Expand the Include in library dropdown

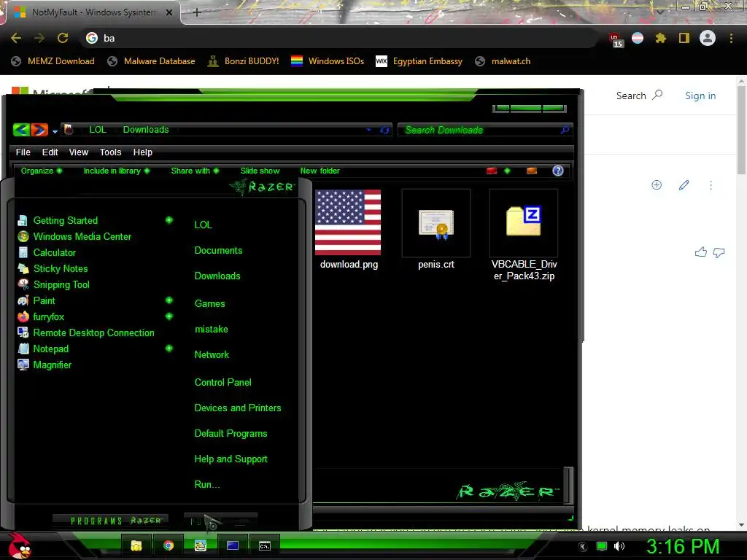117,171
